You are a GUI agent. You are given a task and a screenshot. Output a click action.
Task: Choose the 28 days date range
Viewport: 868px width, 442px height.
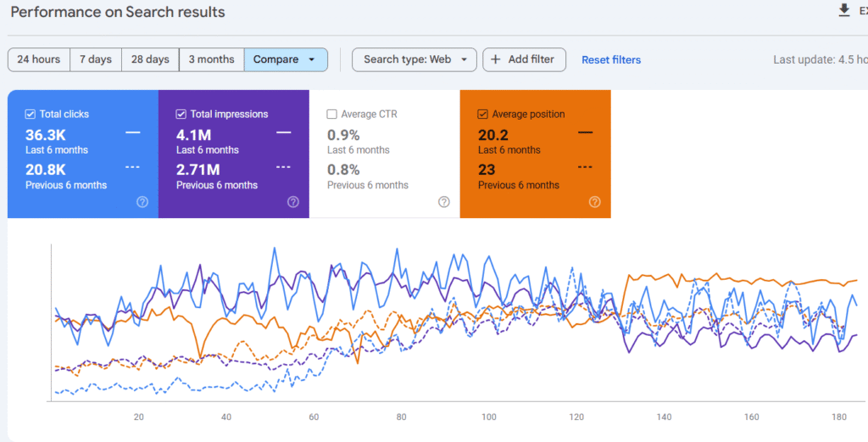[150, 59]
